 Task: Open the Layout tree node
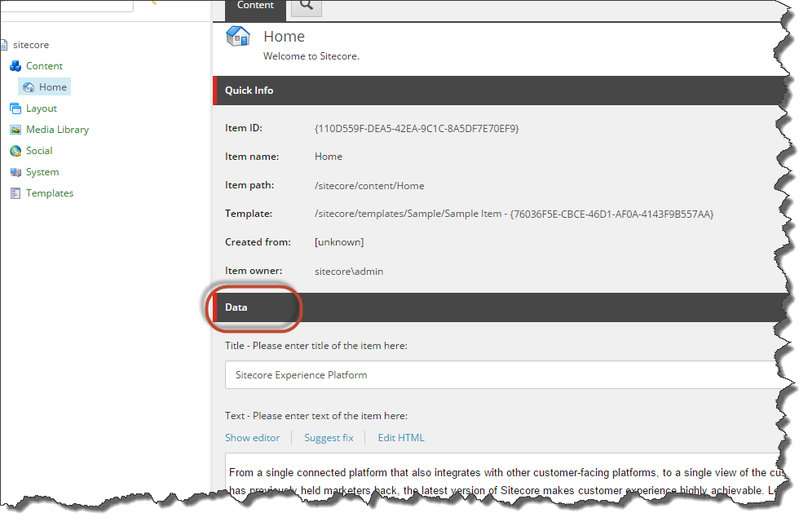pyautogui.click(x=42, y=108)
